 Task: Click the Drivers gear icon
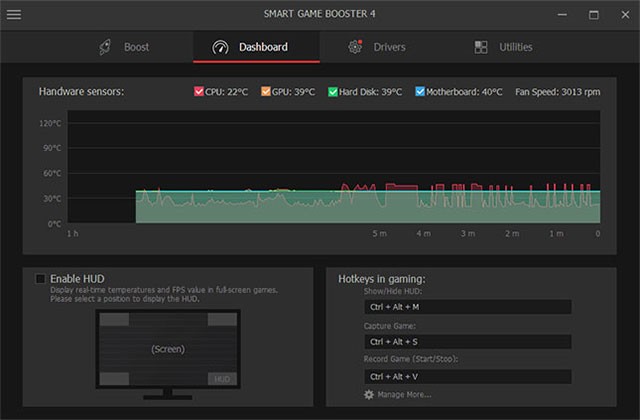(355, 47)
